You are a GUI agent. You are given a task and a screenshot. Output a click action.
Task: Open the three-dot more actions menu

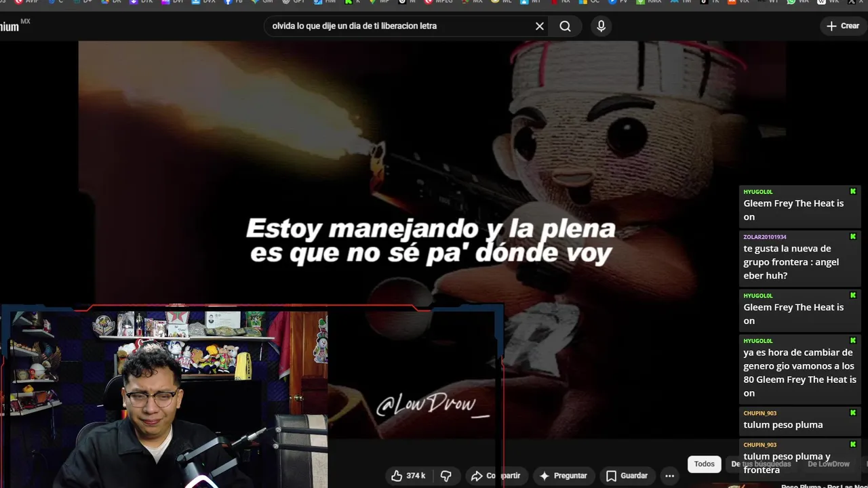(670, 476)
